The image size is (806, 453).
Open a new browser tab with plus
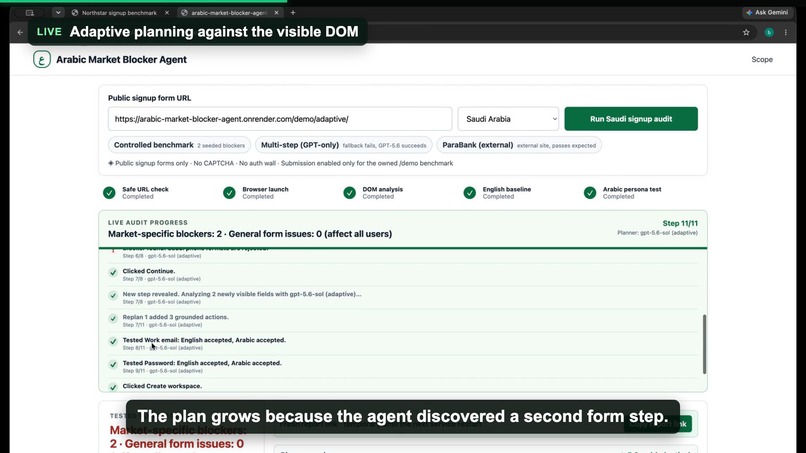click(293, 12)
